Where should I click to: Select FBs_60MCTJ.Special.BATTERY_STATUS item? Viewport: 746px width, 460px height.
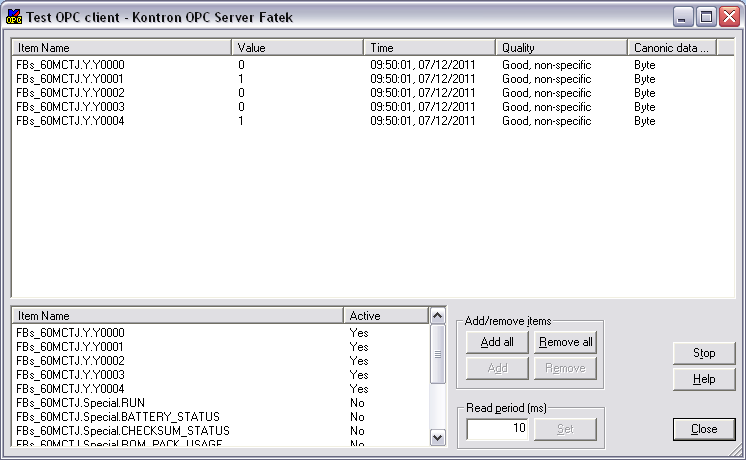point(118,417)
